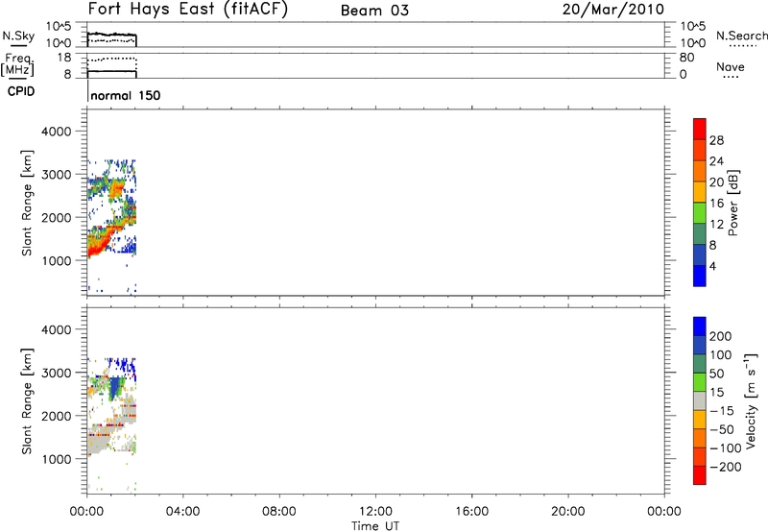Click the Power [dB] colorbar label
Viewport: 768px width, 532px height.
click(x=733, y=203)
